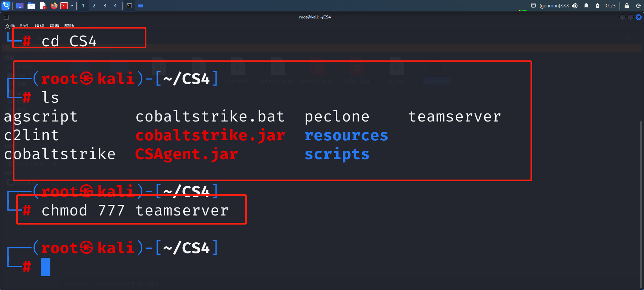Show notifications via bell icon

tap(586, 6)
